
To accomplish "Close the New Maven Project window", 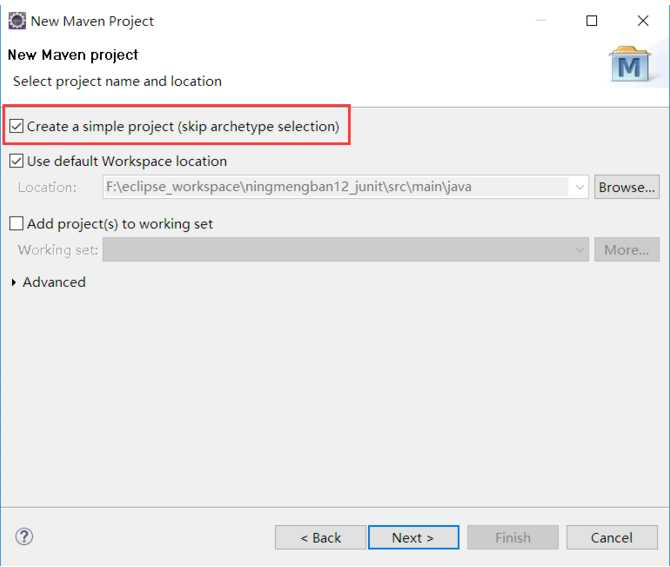I will [x=643, y=21].
